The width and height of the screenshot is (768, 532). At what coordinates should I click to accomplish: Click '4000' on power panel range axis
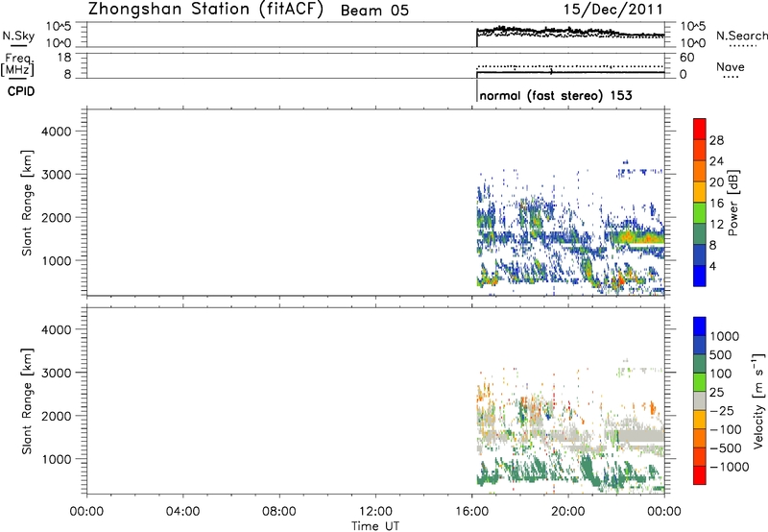[x=57, y=132]
